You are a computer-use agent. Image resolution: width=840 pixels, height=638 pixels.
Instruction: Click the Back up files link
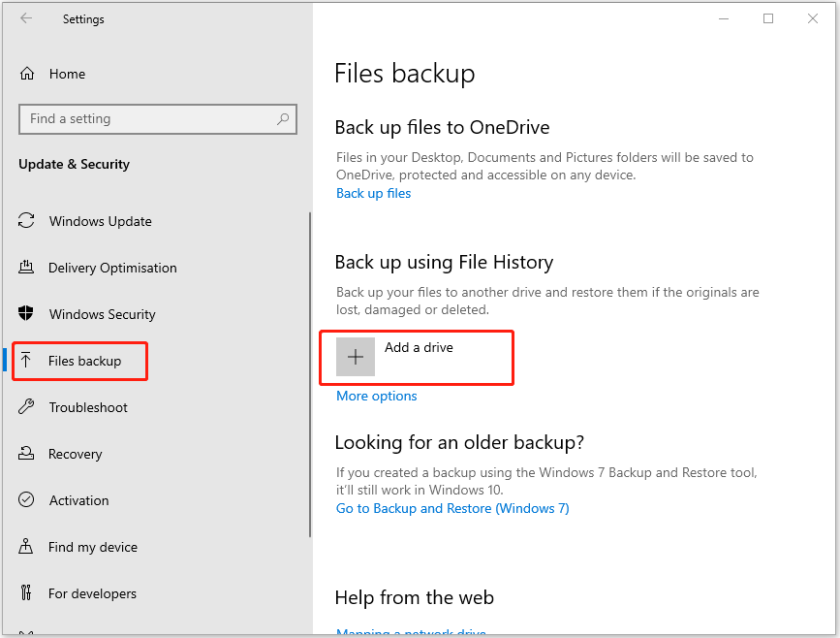[373, 194]
